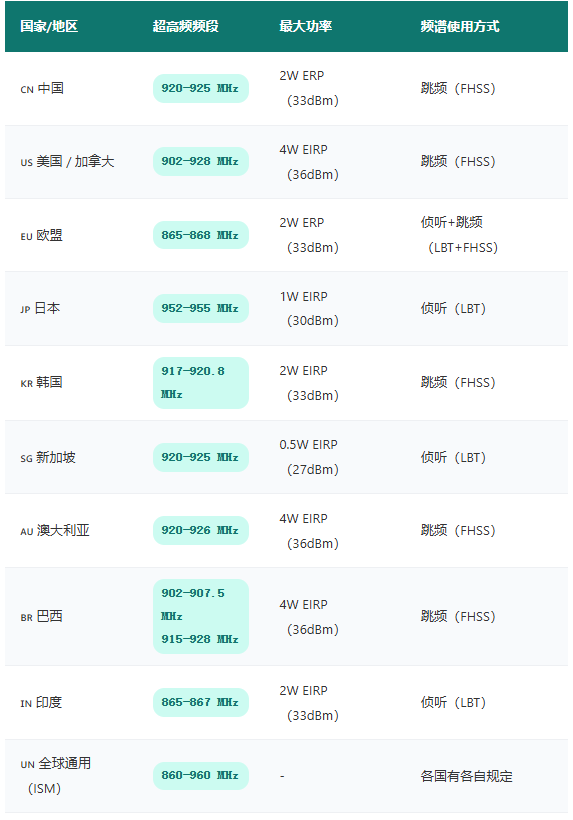This screenshot has height=820, width=573.
Task: Select the CN 中国 frequency badge 920-925 MHz
Action: point(201,88)
